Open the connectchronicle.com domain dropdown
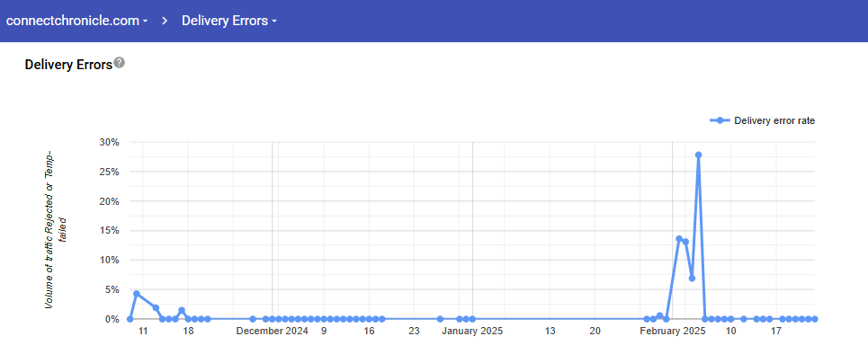 tap(76, 21)
